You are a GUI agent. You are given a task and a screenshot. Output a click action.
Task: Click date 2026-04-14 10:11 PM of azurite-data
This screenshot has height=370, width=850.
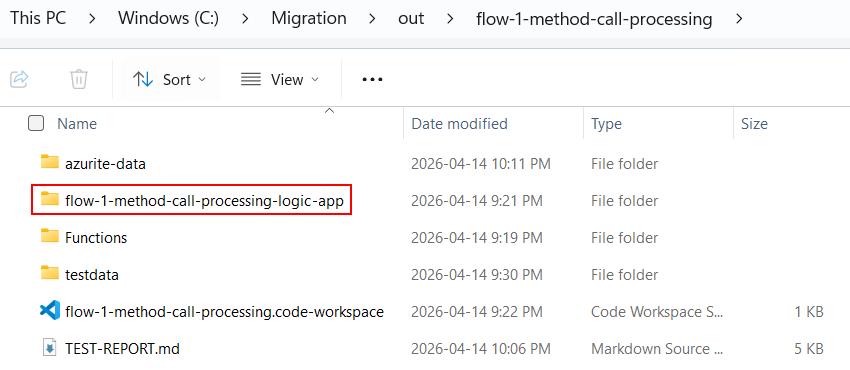(481, 164)
